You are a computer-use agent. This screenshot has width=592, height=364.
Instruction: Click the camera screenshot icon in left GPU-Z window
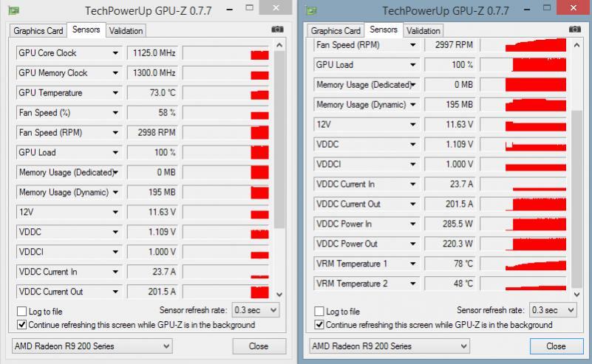[277, 30]
